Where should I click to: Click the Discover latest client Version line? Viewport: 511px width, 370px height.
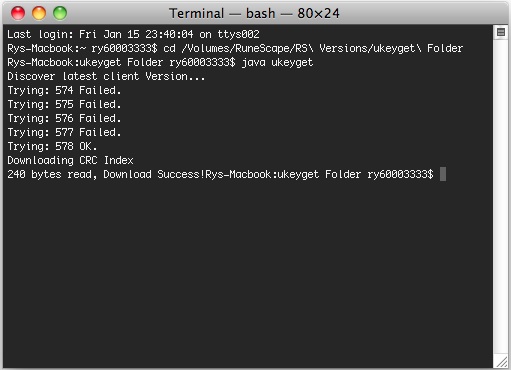106,77
